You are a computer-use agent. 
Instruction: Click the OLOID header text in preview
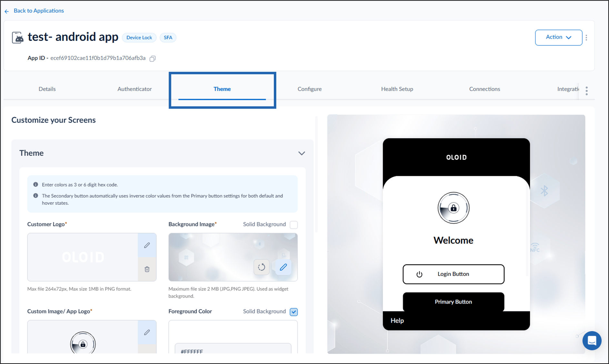pos(456,157)
